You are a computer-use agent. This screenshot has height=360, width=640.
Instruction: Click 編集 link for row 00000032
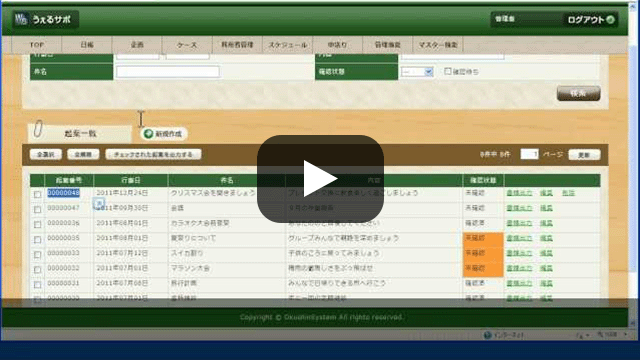point(546,268)
